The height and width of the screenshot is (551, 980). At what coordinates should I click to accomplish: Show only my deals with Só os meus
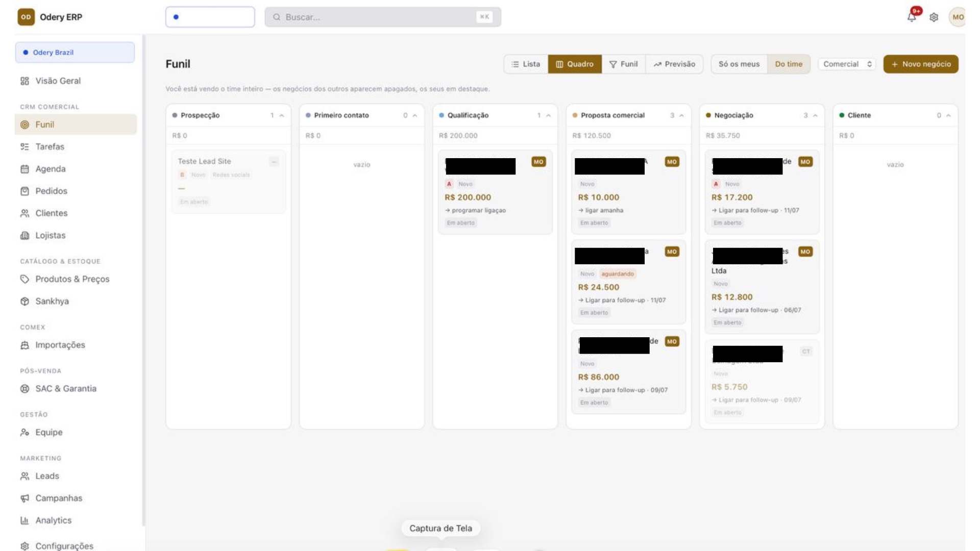pyautogui.click(x=739, y=64)
